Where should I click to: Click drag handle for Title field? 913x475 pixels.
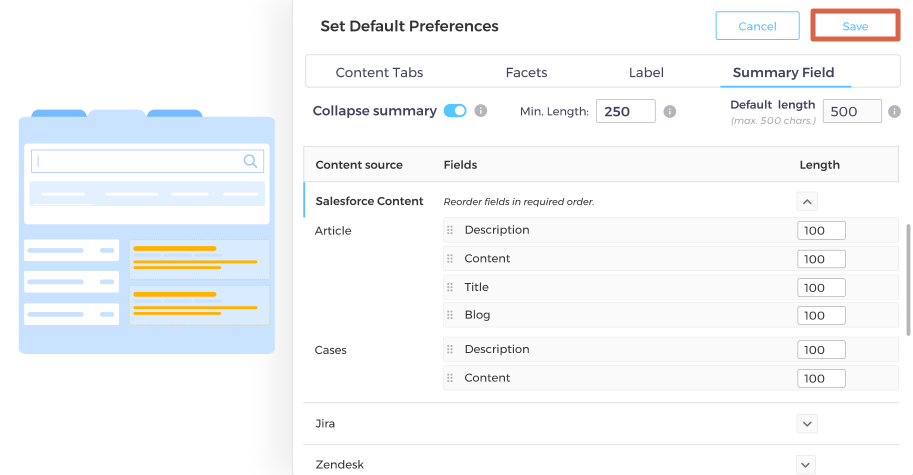pyautogui.click(x=451, y=287)
